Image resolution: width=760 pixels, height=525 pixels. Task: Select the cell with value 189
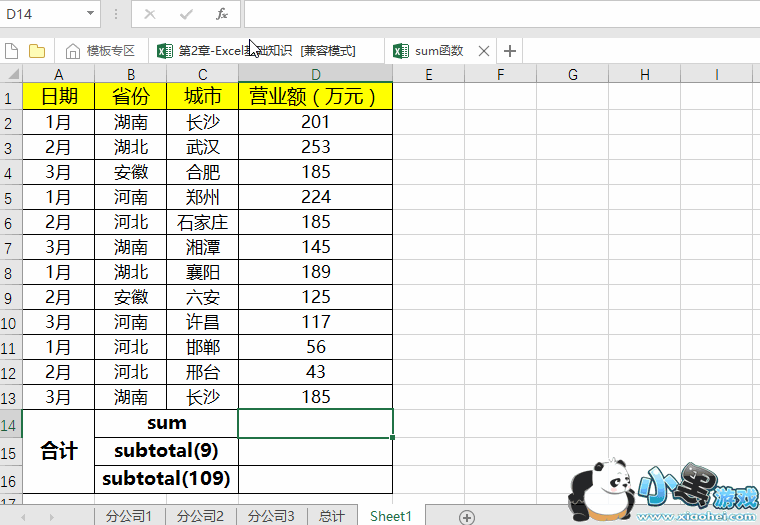coord(316,272)
